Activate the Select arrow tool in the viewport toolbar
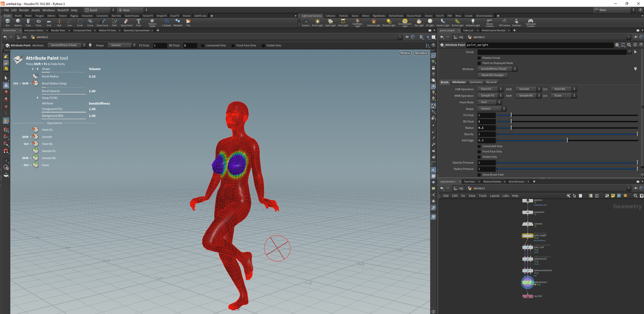Image resolution: width=644 pixels, height=314 pixels. pos(6,78)
